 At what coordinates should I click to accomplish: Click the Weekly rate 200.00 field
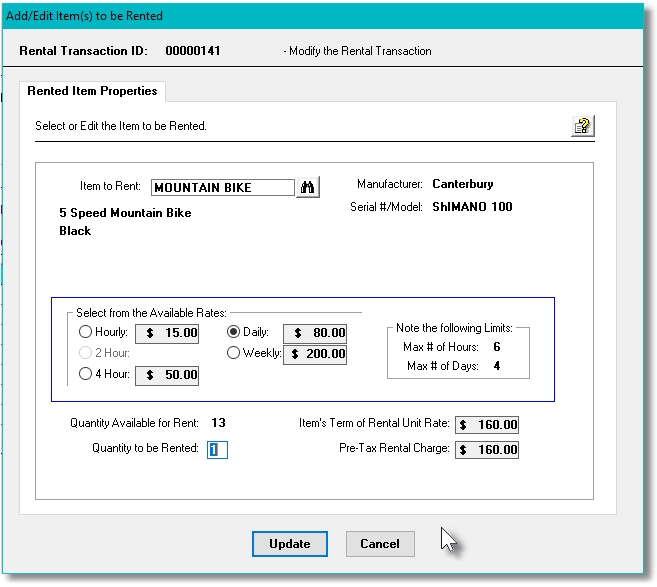(x=315, y=354)
